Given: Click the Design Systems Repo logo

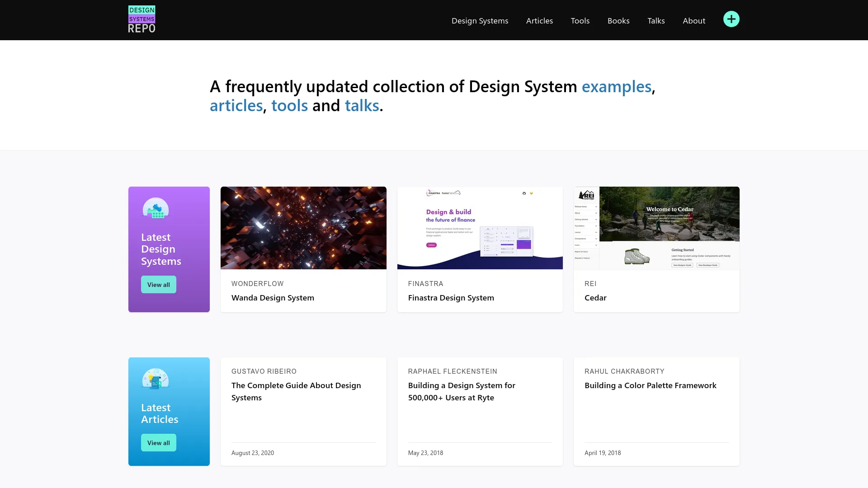Looking at the screenshot, I should click(142, 19).
